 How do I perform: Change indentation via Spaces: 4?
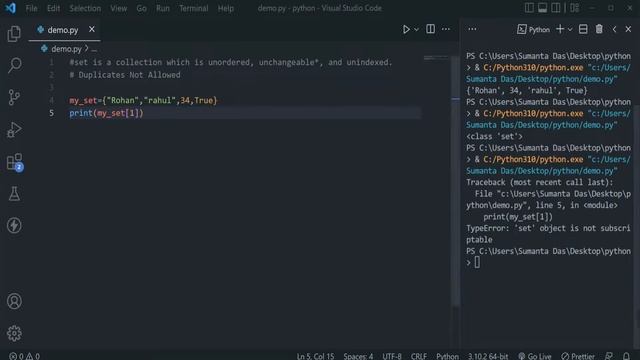[358, 356]
